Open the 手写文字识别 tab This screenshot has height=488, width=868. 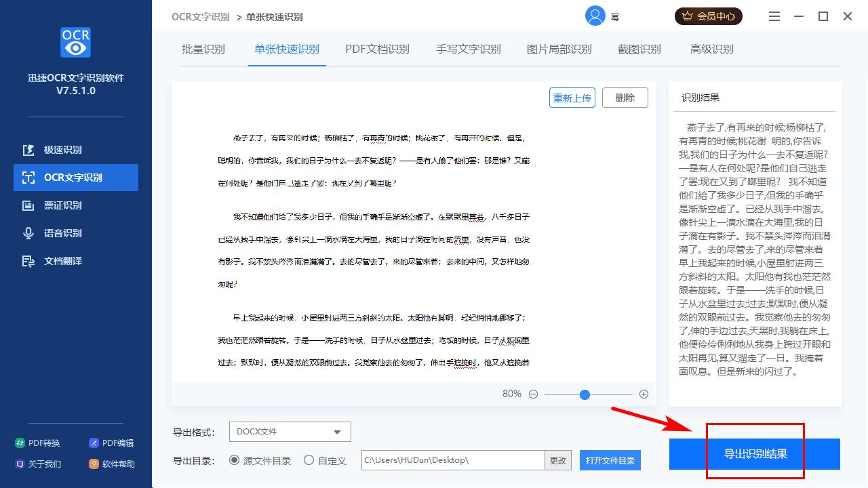click(x=468, y=48)
